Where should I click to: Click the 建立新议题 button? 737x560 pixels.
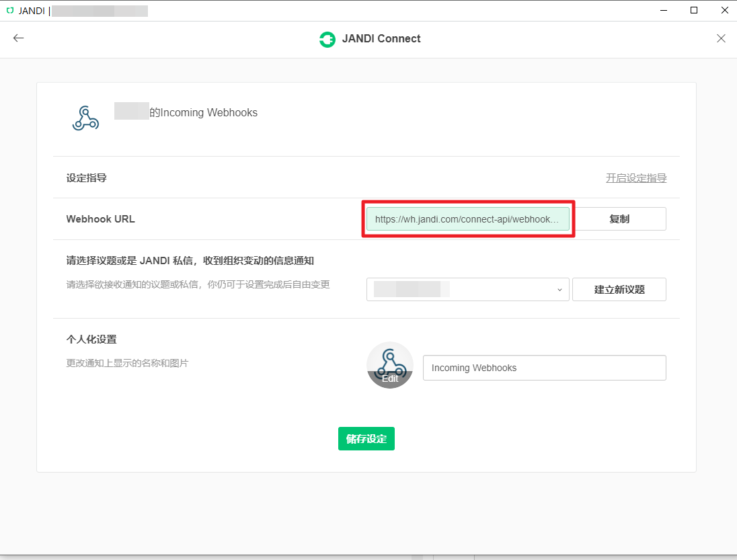[619, 289]
